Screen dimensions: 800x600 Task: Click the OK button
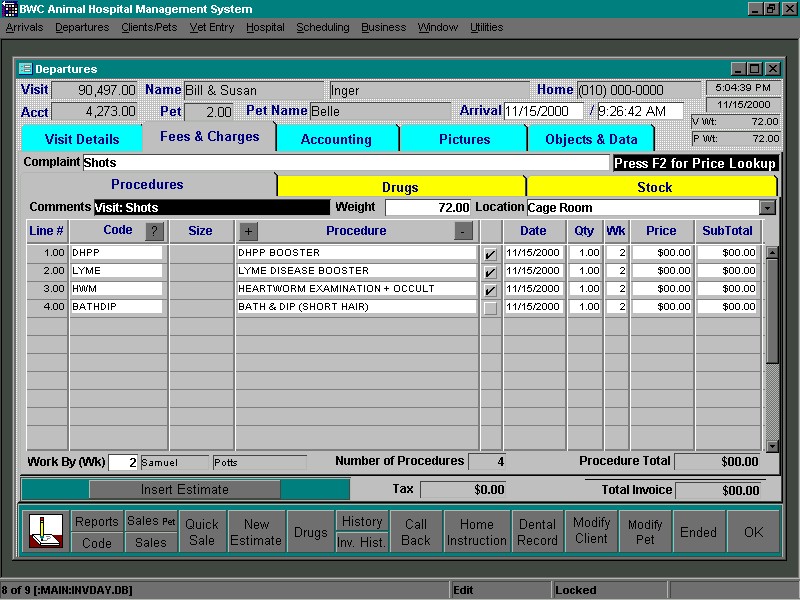pos(754,532)
